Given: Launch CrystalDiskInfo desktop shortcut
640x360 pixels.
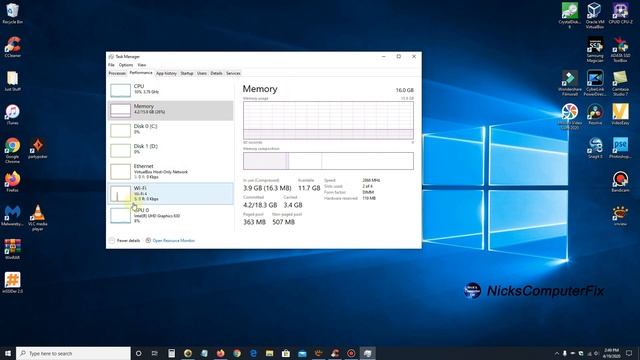Looking at the screenshot, I should [569, 15].
